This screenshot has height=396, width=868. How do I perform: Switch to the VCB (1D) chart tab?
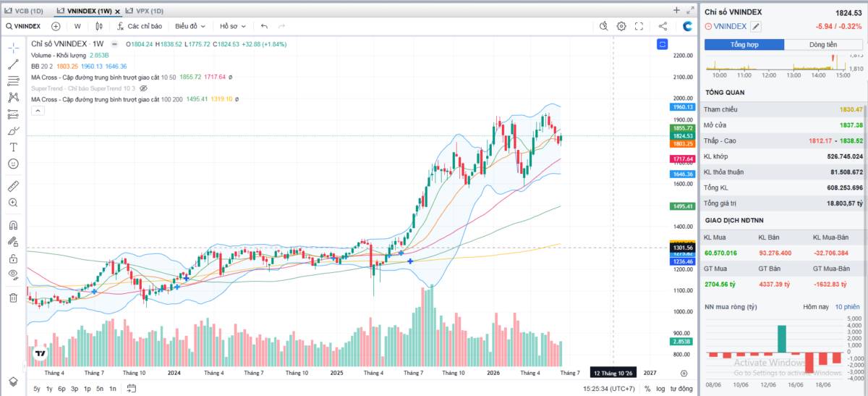click(25, 11)
